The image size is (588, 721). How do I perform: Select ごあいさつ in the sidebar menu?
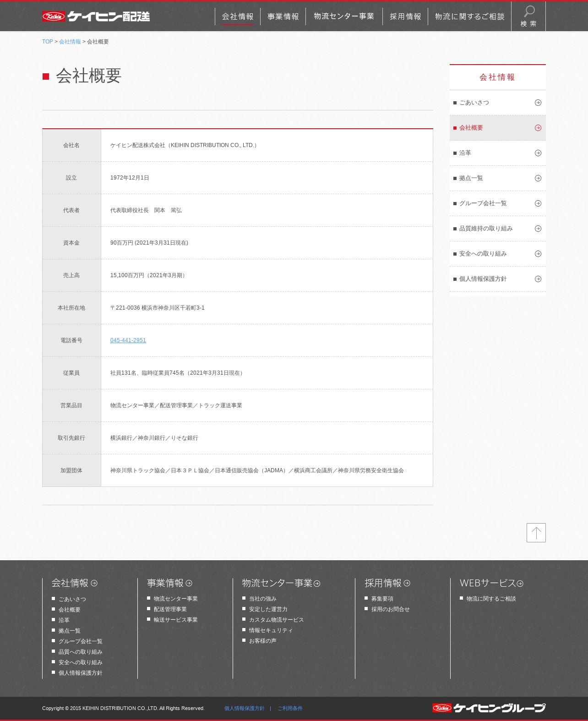[x=498, y=103]
